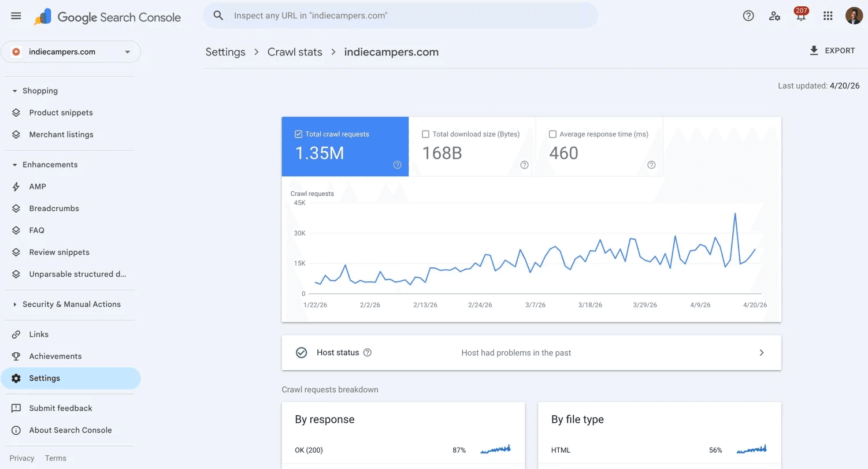Click the "By response" heading
Image resolution: width=868 pixels, height=469 pixels.
click(x=325, y=419)
